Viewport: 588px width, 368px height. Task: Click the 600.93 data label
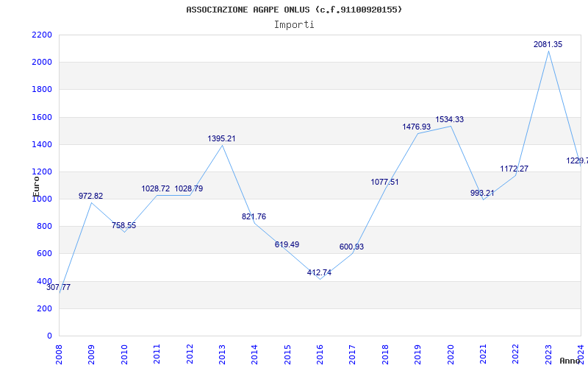click(351, 247)
